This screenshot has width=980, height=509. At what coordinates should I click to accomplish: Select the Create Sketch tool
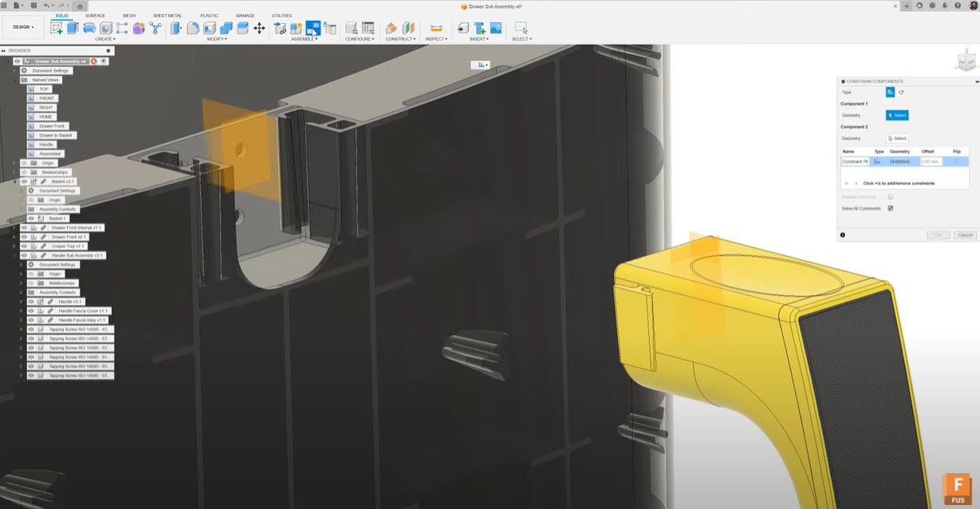tap(56, 28)
